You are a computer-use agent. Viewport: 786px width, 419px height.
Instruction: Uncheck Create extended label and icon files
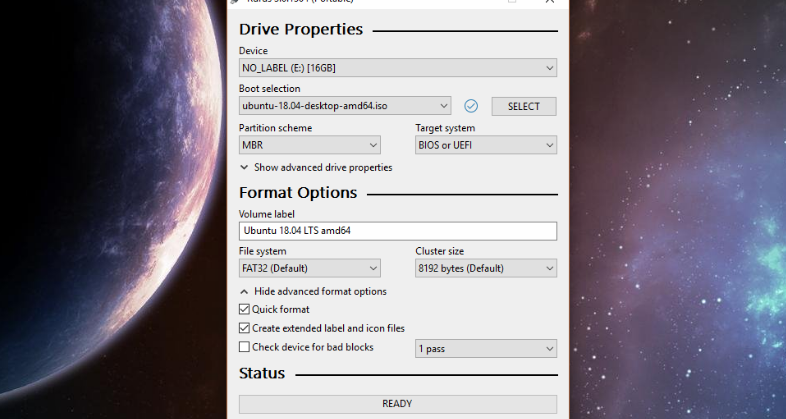coord(244,328)
